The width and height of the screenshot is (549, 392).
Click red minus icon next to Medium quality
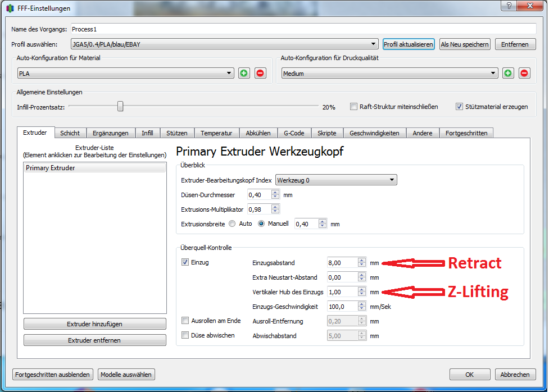click(524, 73)
